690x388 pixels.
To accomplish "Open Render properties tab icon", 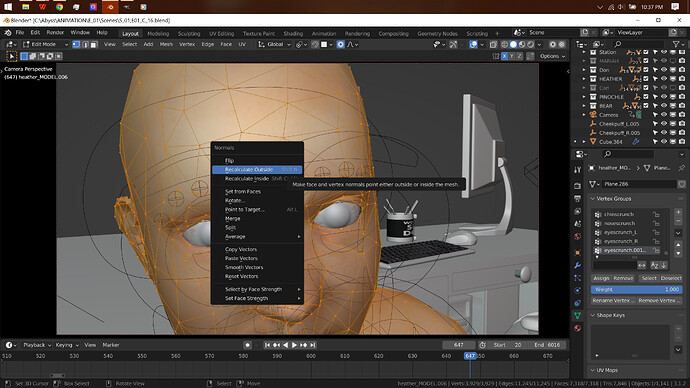I will pyautogui.click(x=577, y=186).
